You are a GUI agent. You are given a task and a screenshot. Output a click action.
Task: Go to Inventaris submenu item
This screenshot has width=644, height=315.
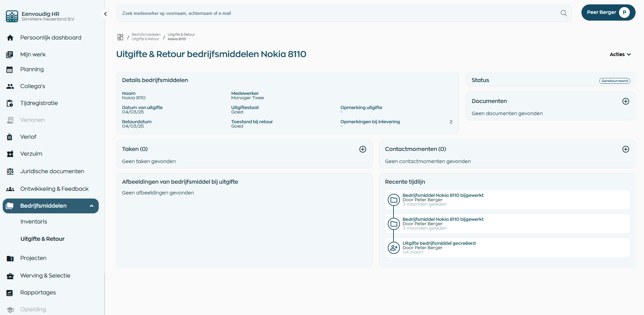pyautogui.click(x=34, y=221)
